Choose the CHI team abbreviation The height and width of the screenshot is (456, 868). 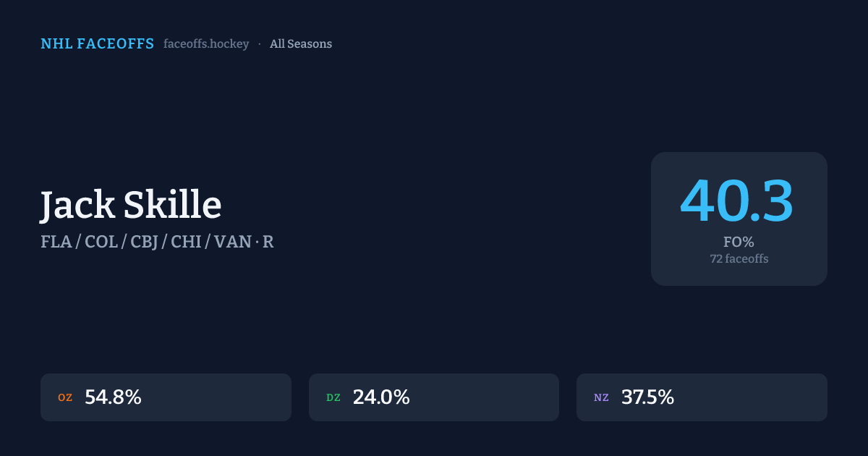tap(186, 242)
